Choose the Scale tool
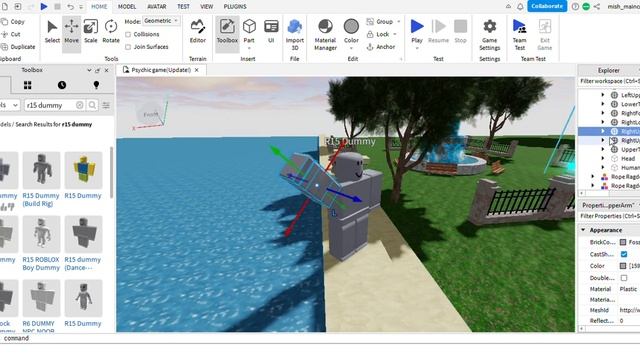Viewport: 640px width, 360px height. pos(91,31)
